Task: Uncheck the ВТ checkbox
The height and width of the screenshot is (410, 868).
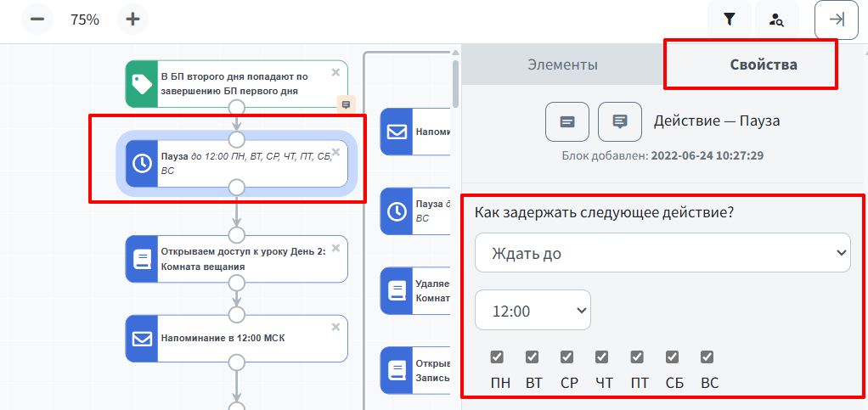Action: 532,357
